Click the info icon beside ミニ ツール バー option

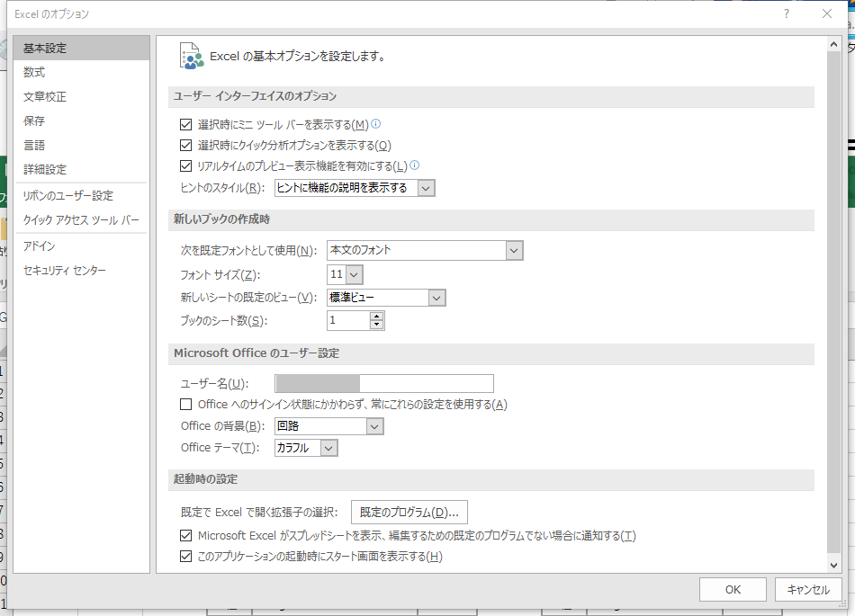pyautogui.click(x=375, y=124)
